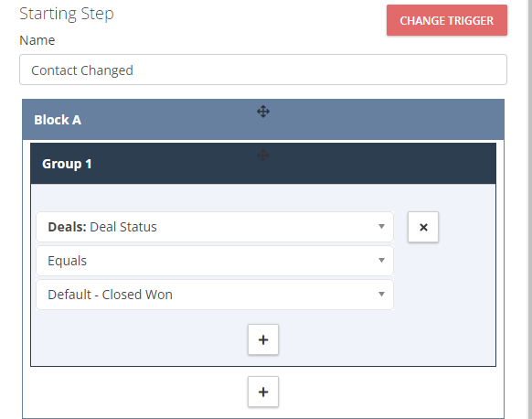Click the Name field label
The width and height of the screenshot is (532, 419).
(x=37, y=40)
